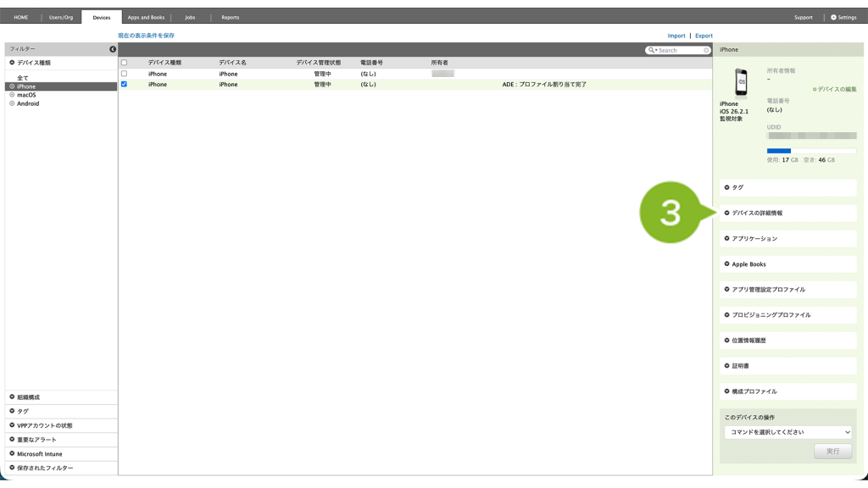Clear the search field with the x icon

point(706,50)
